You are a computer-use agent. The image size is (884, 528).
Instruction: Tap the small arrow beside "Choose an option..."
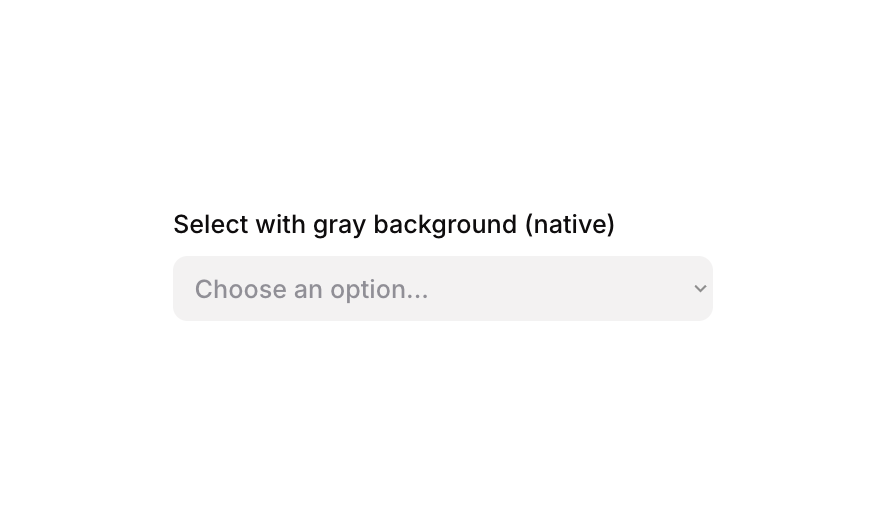[700, 289]
